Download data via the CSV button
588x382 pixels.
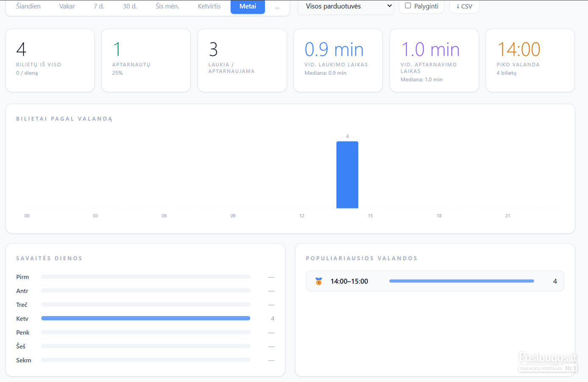(464, 6)
